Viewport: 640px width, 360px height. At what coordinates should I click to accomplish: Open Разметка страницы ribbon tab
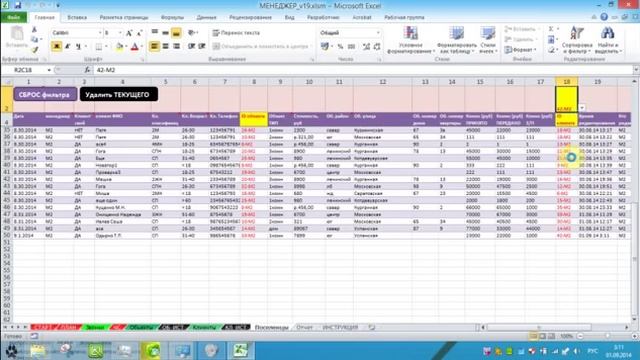point(124,18)
